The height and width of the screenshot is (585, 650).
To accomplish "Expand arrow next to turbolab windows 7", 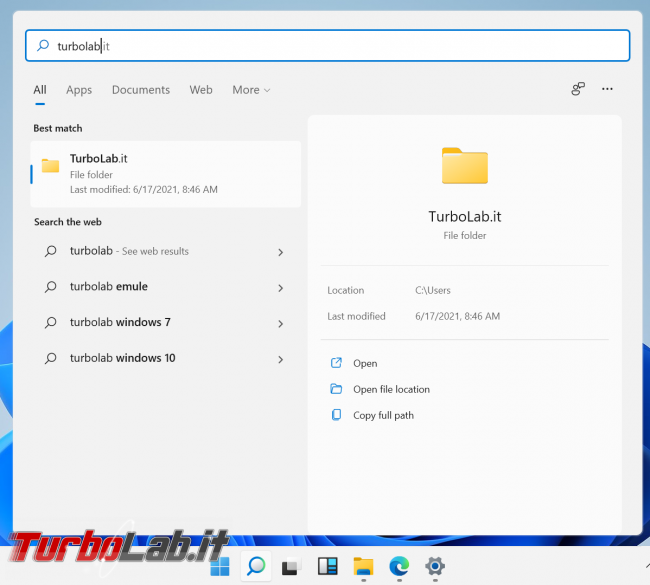I will point(281,323).
